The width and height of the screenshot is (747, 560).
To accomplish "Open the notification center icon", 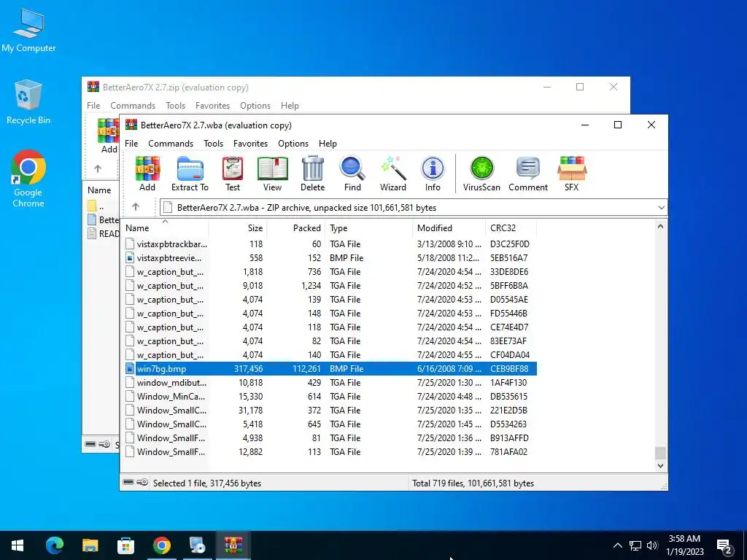I will point(724,545).
